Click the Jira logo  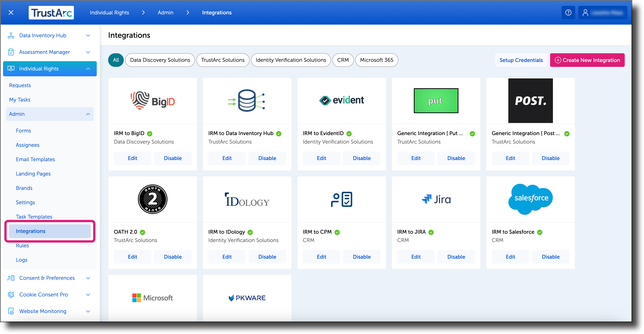[x=436, y=199]
